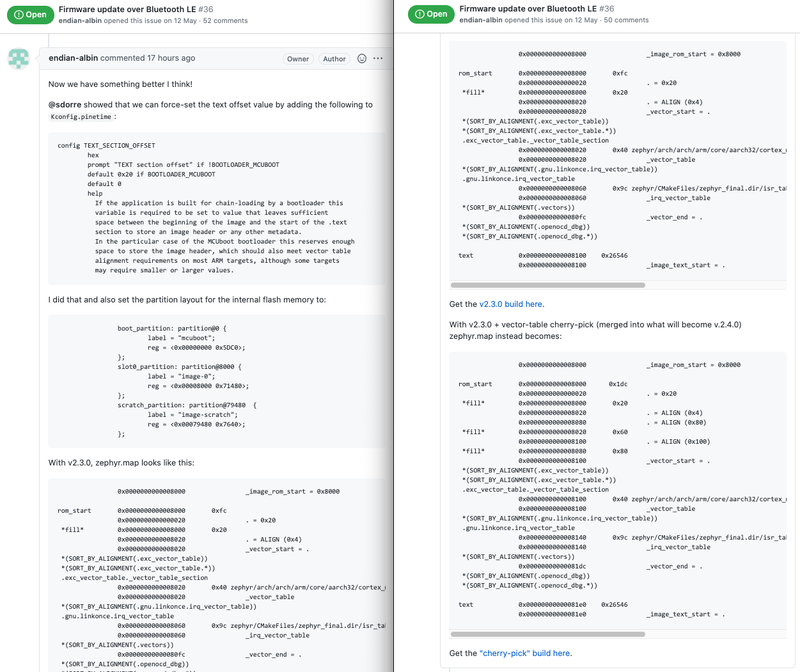Click scrollbar under the v2.3.0 map code block
The image size is (800, 672).
[x=547, y=285]
